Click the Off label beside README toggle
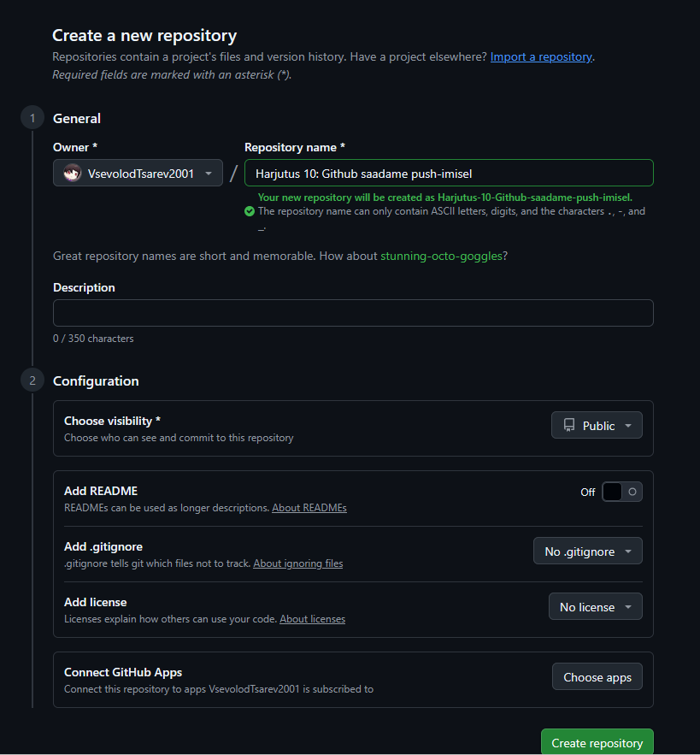Viewport: 700px width, 755px height. [588, 493]
